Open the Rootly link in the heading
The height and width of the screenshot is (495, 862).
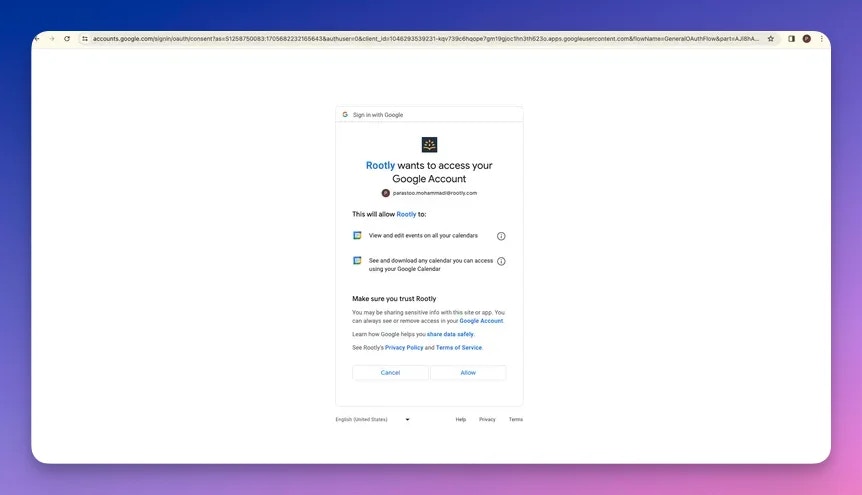380,166
